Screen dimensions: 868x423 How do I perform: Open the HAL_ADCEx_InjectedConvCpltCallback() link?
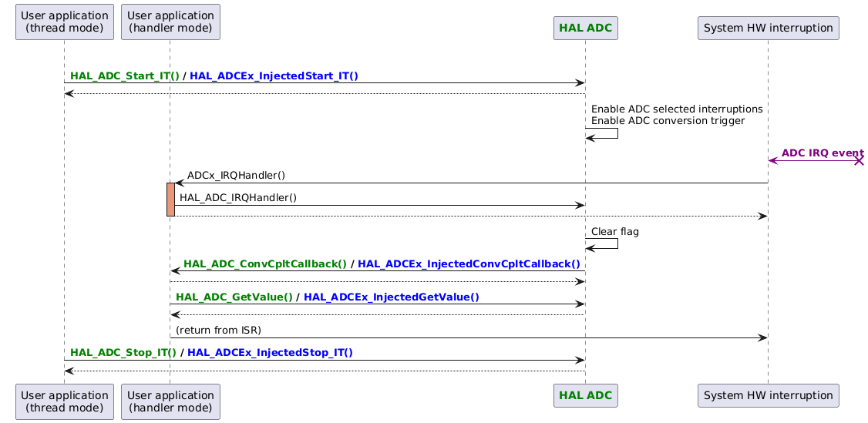pyautogui.click(x=469, y=264)
